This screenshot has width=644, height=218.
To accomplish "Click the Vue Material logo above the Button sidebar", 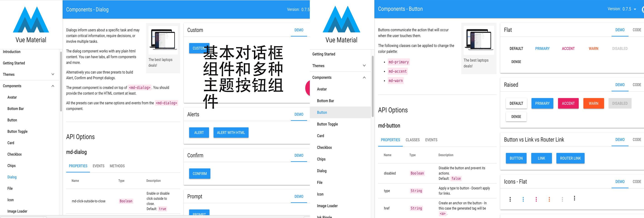I will click(x=341, y=20).
